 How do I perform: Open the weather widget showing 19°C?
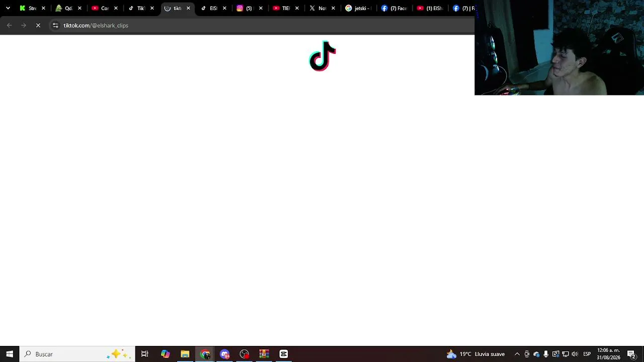pos(475,354)
